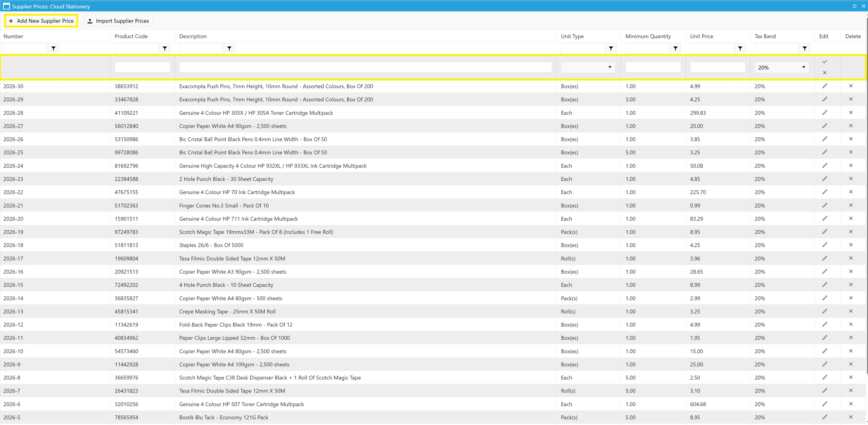Sort by the Unit Price column header
This screenshot has height=425, width=868.
click(701, 36)
